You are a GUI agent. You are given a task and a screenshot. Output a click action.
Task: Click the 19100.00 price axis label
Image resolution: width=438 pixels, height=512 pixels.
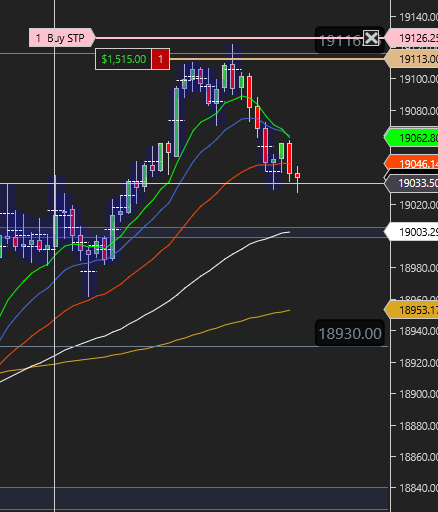[419, 79]
